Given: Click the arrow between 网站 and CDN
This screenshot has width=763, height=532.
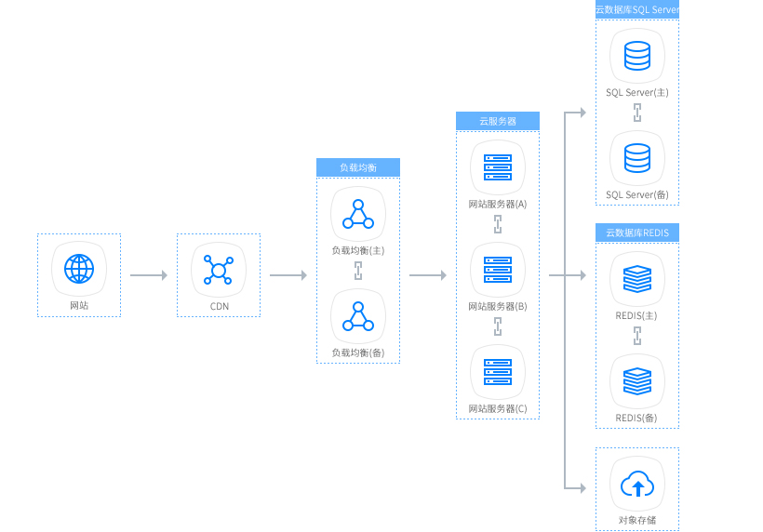Looking at the screenshot, I should pos(149,275).
